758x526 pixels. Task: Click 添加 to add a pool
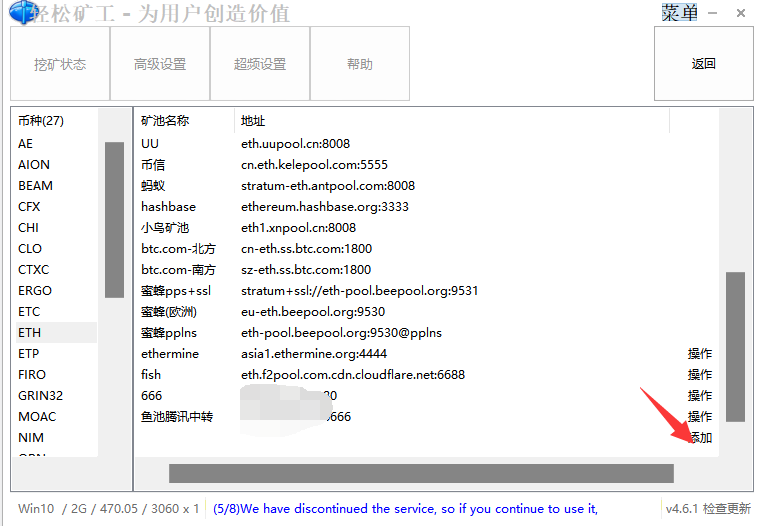tap(700, 438)
